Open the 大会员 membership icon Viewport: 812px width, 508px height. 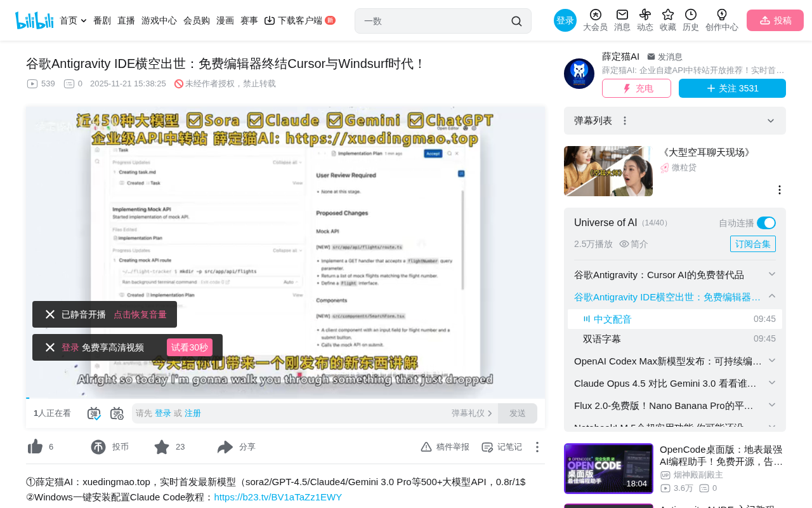coord(595,15)
